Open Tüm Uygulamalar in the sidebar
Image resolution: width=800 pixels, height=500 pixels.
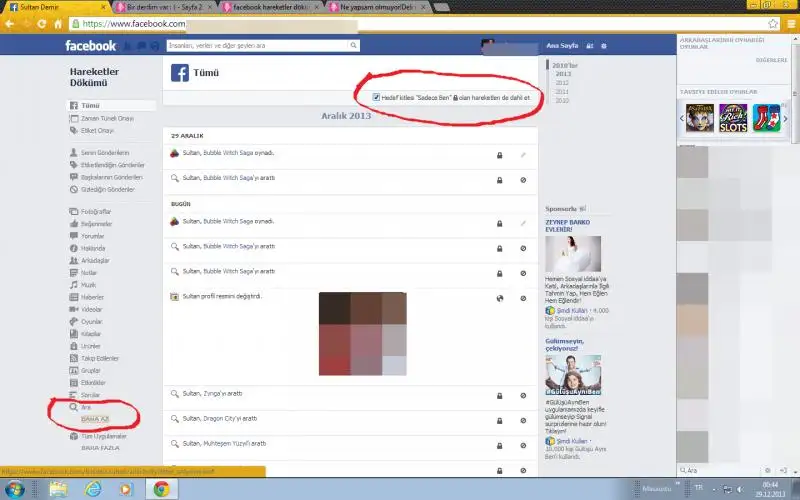98,437
